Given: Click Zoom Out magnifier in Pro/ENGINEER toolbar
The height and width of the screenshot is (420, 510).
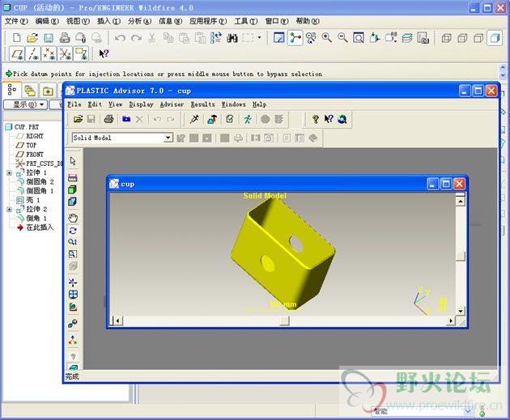Looking at the screenshot, I should [342, 38].
